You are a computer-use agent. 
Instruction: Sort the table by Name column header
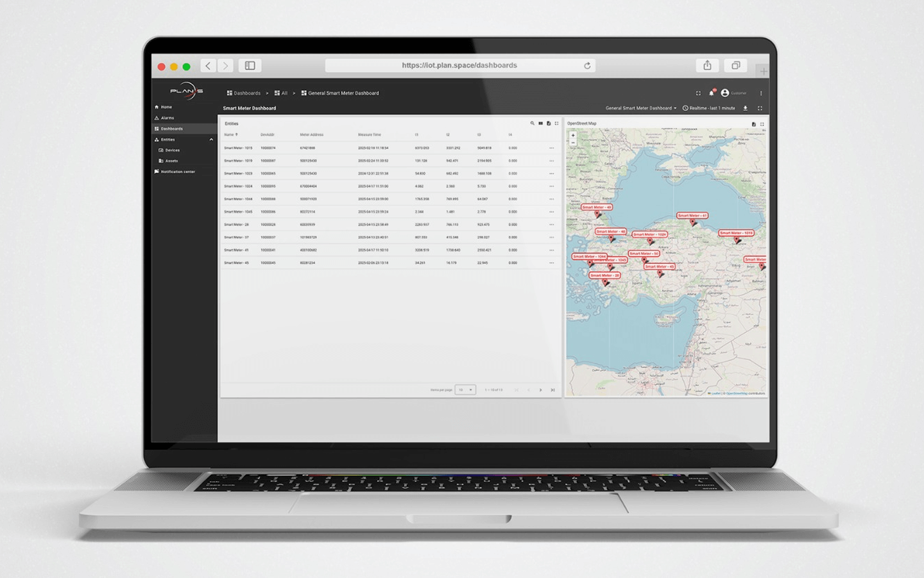[229, 135]
